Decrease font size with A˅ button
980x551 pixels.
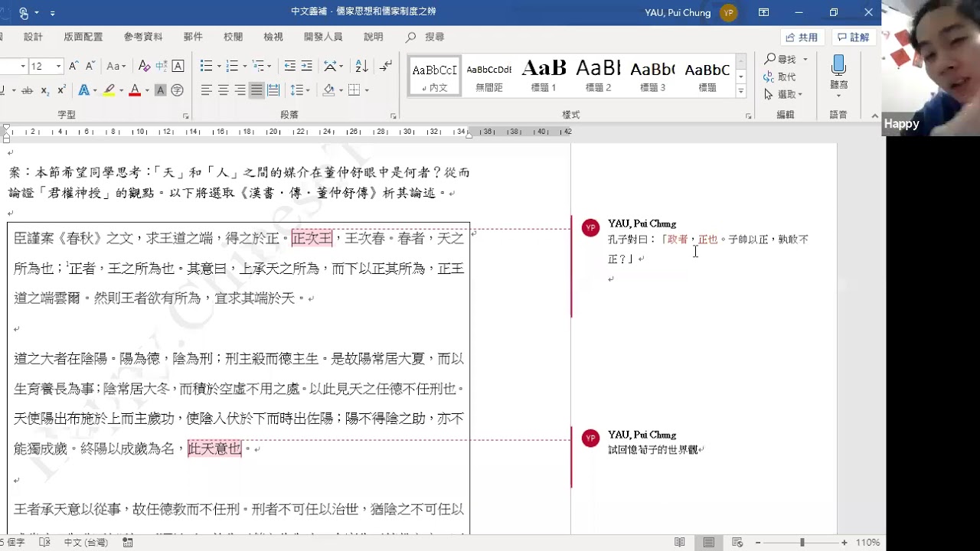[x=90, y=66]
